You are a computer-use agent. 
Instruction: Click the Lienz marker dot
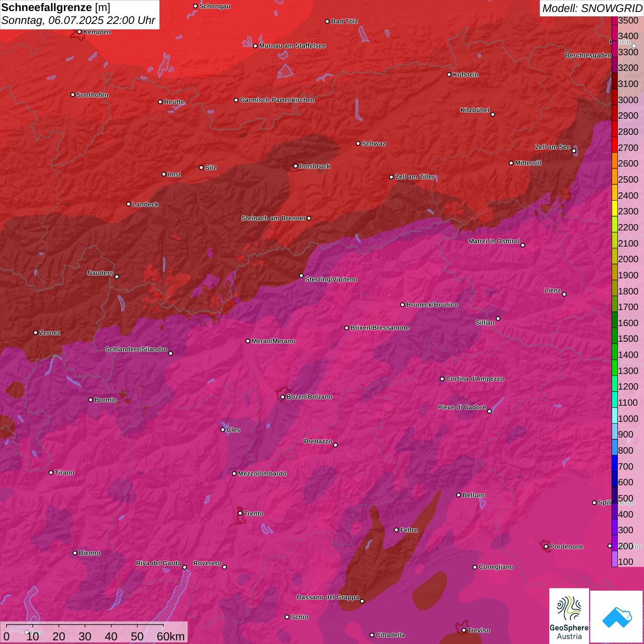click(564, 294)
